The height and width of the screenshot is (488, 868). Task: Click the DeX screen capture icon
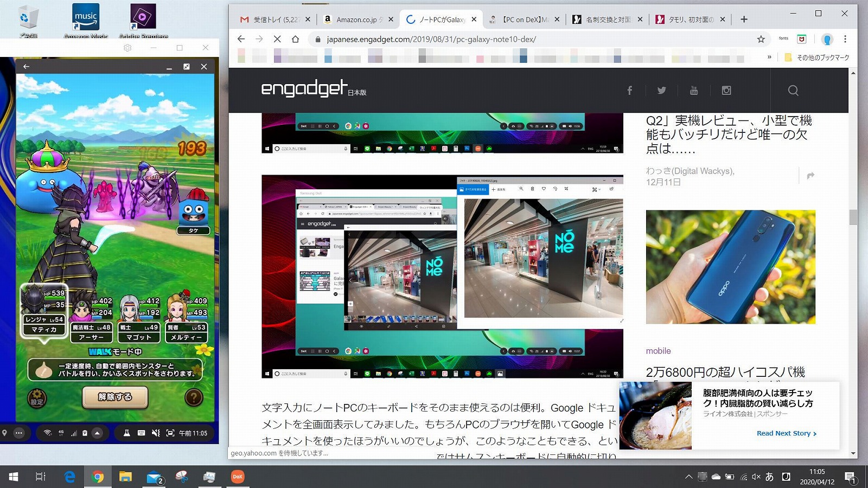170,433
